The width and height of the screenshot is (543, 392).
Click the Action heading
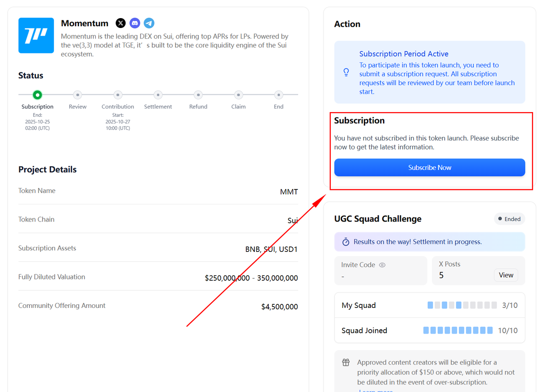[348, 24]
